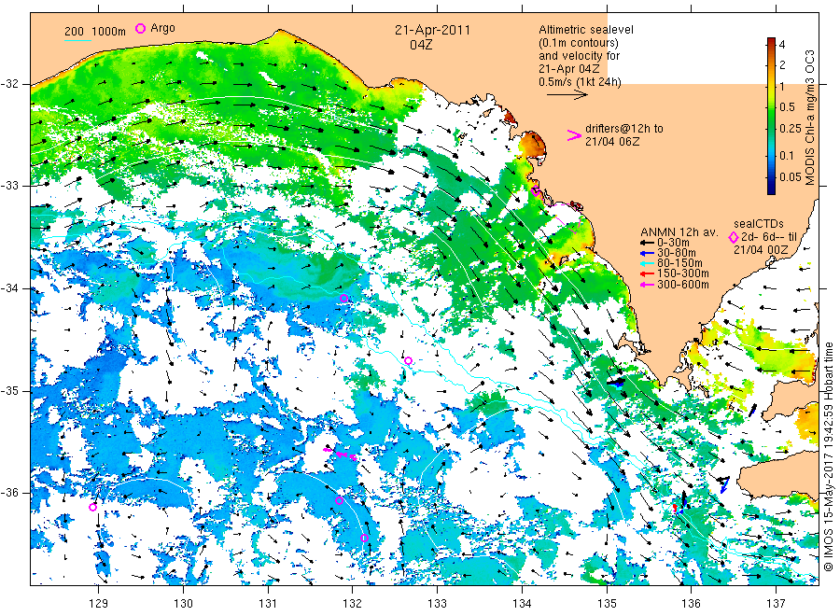The height and width of the screenshot is (616, 840).
Task: Click the longitude axis label "136"
Action: point(691,604)
